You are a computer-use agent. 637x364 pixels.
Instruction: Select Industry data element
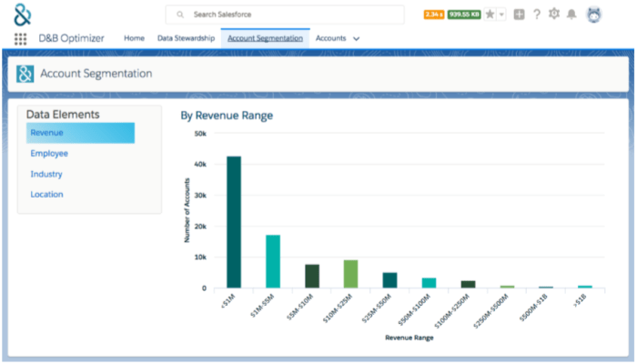[46, 175]
